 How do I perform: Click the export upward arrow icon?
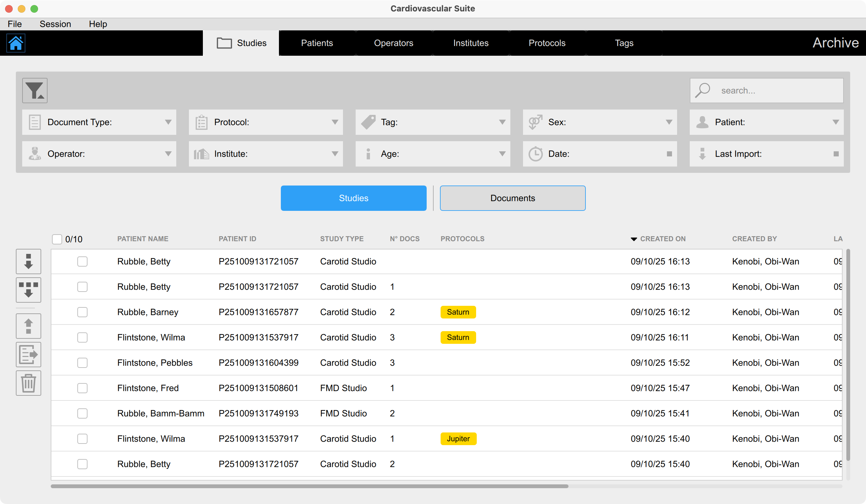[29, 326]
